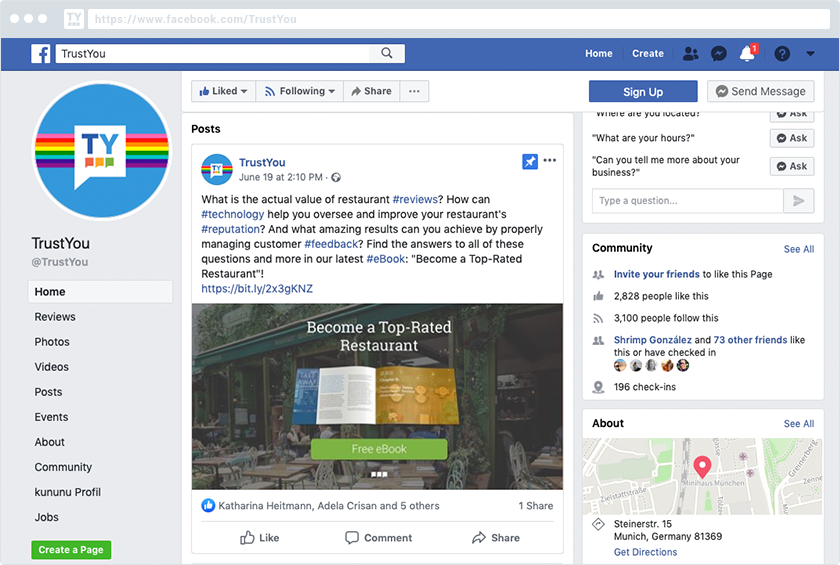Open the Messenger icon in top bar
The width and height of the screenshot is (840, 565).
[x=718, y=54]
